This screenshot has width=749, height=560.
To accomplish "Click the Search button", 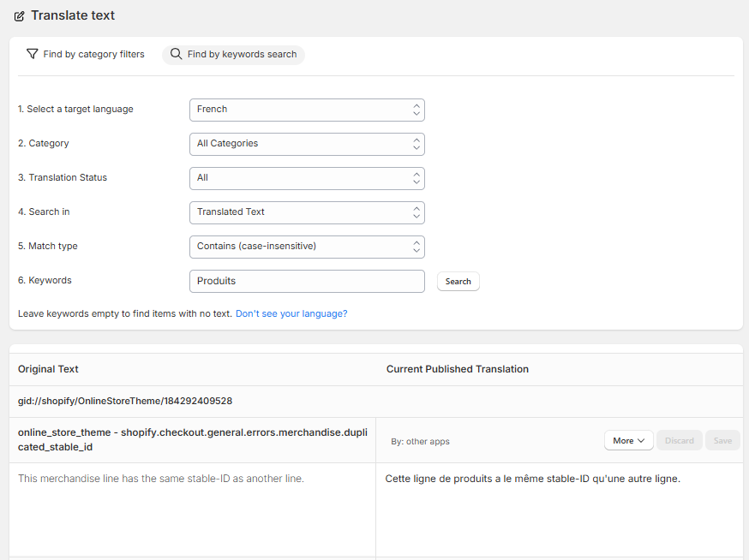I will tap(458, 281).
